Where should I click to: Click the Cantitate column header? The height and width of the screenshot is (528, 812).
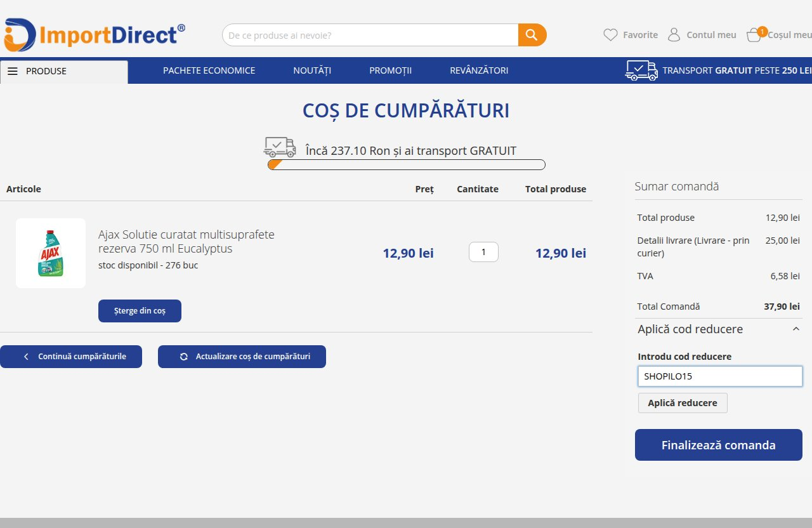pos(478,189)
